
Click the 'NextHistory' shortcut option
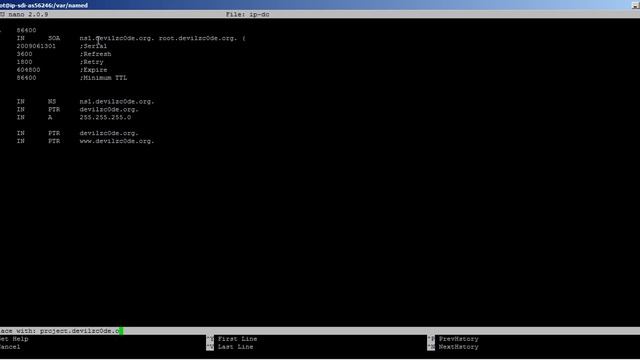coord(458,347)
